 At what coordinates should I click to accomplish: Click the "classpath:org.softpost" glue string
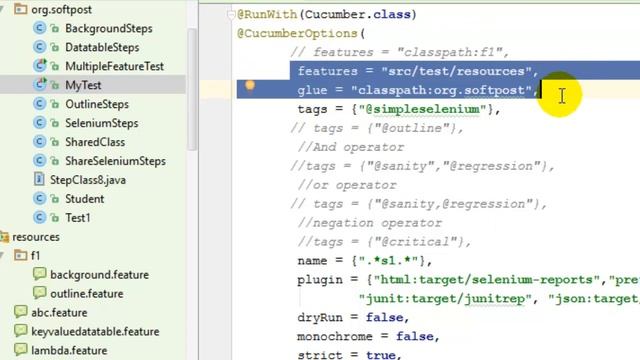[x=441, y=90]
